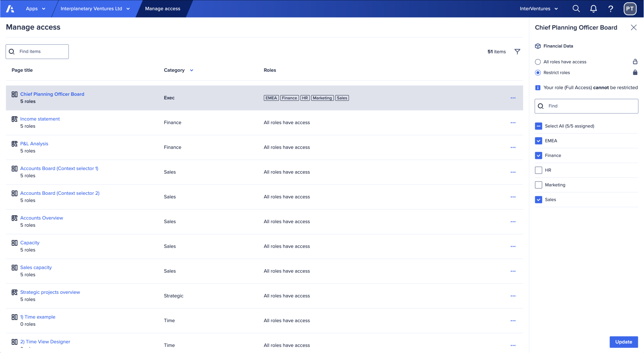Viewport: 644px width, 353px height.
Task: Expand the Apps dropdown
Action: pos(36,9)
